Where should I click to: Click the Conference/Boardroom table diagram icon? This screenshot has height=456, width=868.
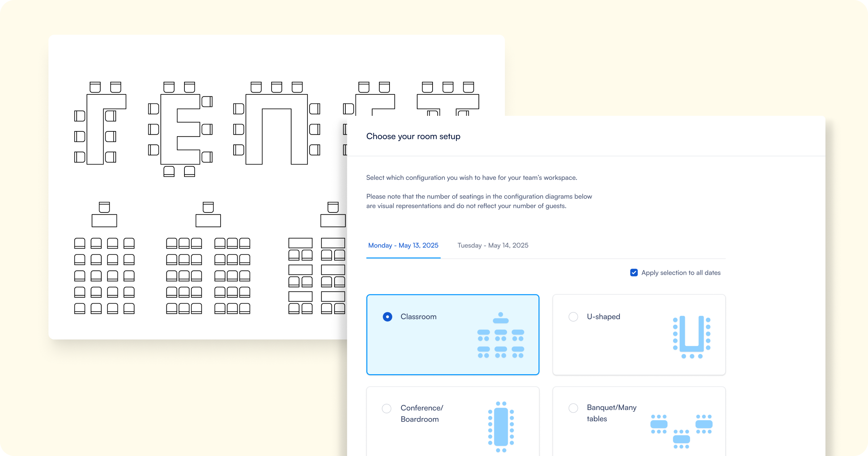[x=501, y=427]
